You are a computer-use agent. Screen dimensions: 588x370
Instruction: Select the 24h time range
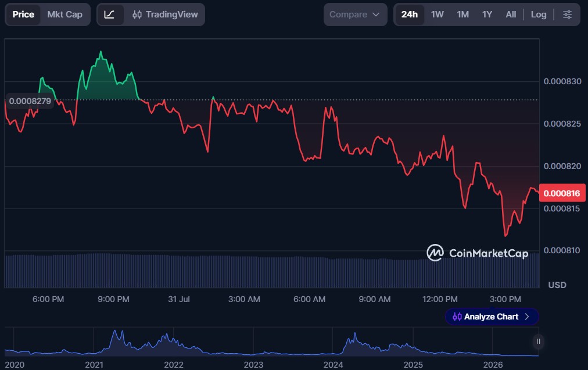[x=410, y=15]
